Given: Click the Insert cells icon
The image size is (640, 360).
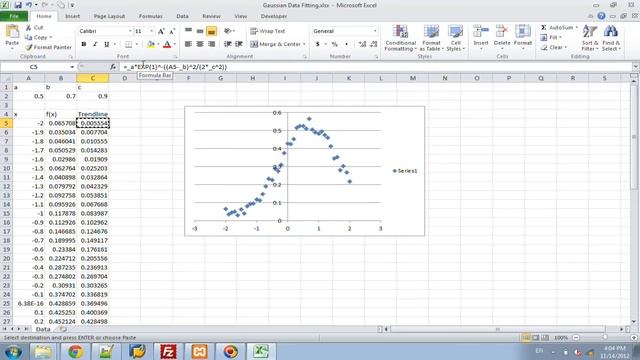Looking at the screenshot, I should pyautogui.click(x=481, y=32).
